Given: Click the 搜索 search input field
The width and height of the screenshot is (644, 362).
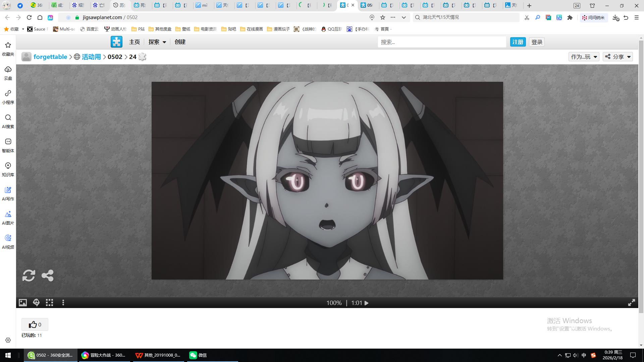Looking at the screenshot, I should click(441, 42).
